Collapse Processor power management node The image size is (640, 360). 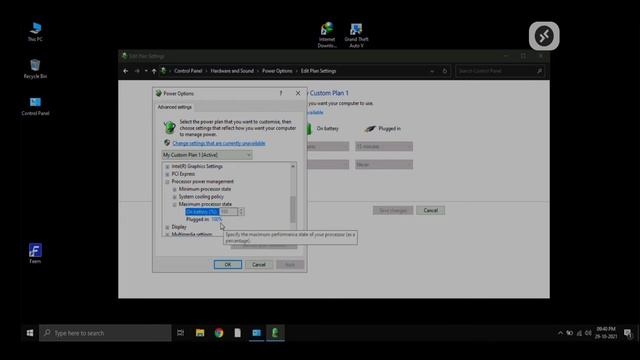tap(167, 182)
